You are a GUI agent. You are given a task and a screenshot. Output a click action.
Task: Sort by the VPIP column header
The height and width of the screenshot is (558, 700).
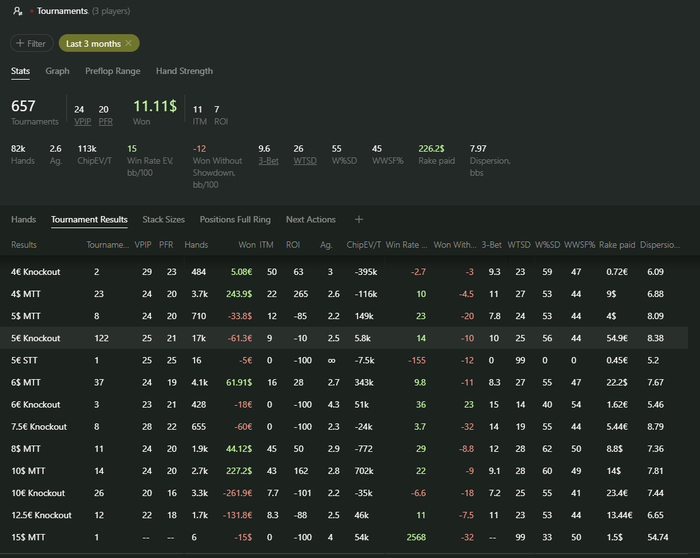tap(143, 245)
